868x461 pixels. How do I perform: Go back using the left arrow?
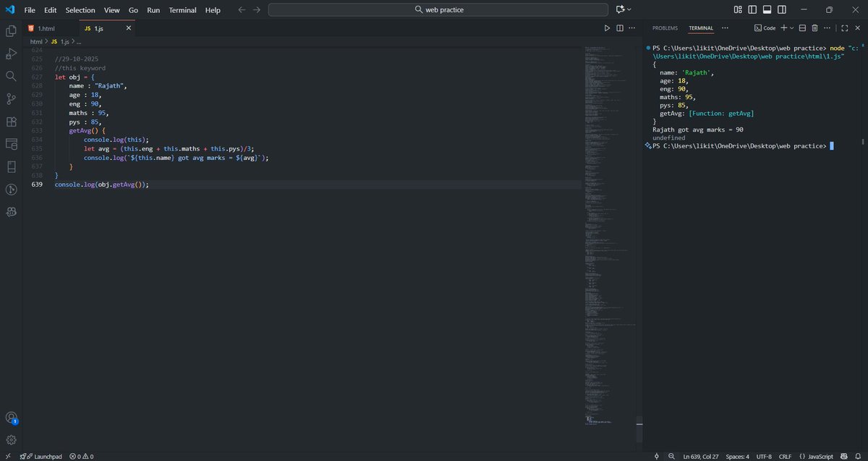tap(242, 9)
